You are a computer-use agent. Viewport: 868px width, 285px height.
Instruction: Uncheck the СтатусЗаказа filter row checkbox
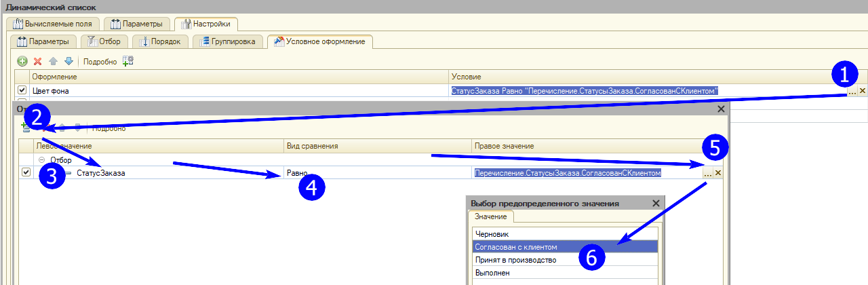pyautogui.click(x=26, y=173)
